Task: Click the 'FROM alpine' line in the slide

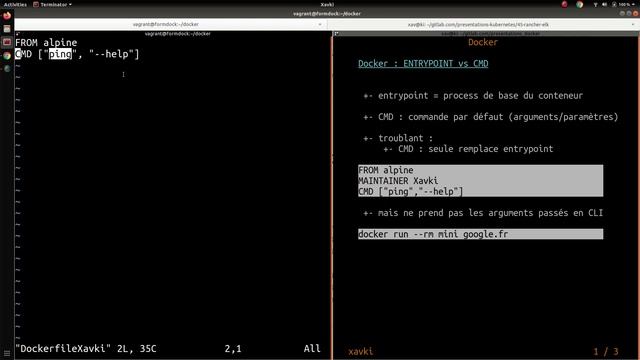Action: click(x=386, y=170)
